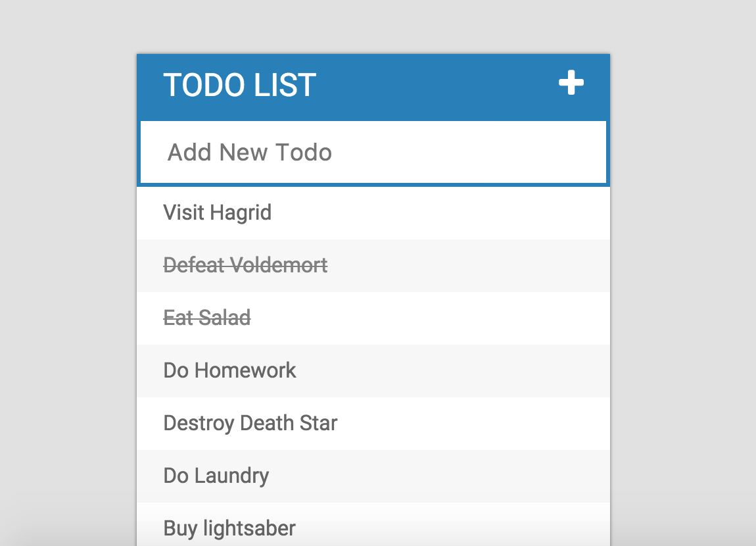
Task: Click blank area right of Destroy Death Star
Action: tap(473, 423)
